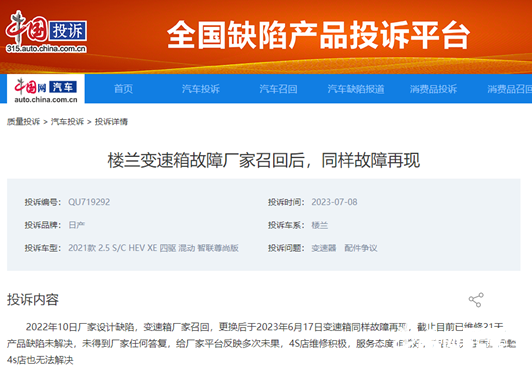The image size is (532, 369).
Task: Click the 投诉编号 label
Action: point(43,202)
